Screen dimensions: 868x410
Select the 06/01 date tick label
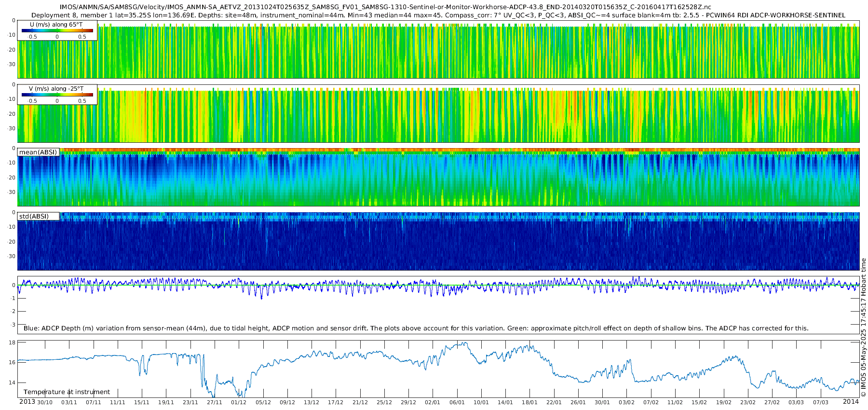pos(457,402)
